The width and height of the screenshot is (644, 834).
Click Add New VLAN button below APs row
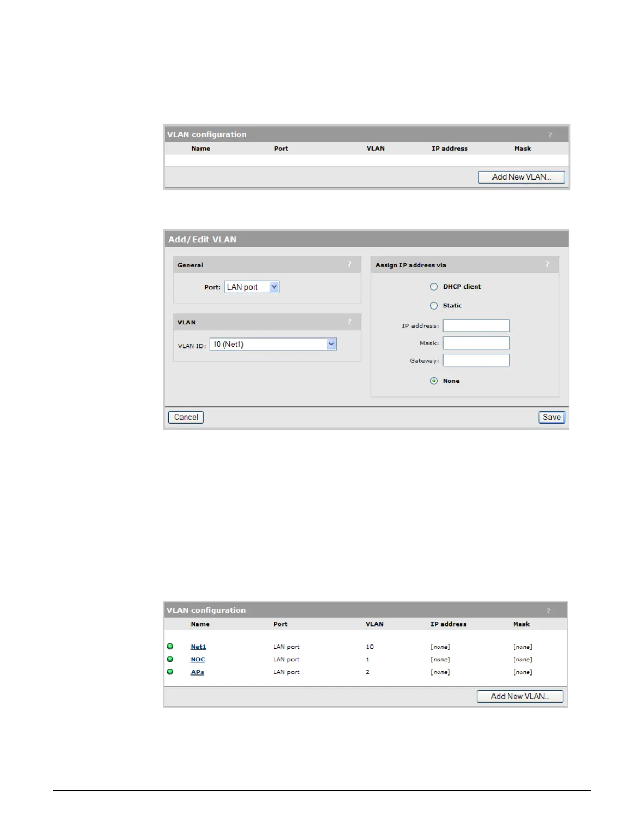(x=520, y=696)
